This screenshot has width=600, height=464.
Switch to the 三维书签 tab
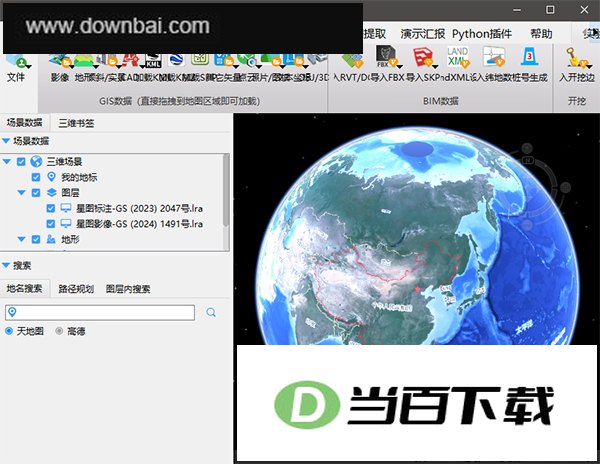point(76,123)
